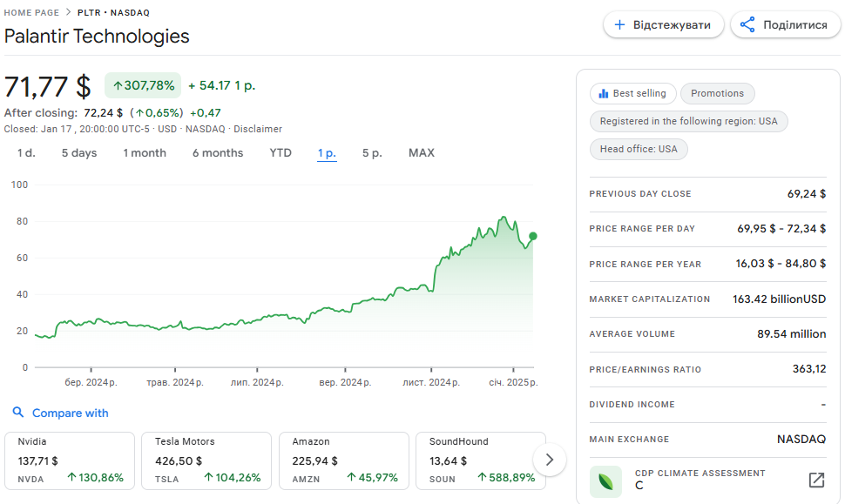Click the magnifier icon beside Compare with
The image size is (845, 504).
click(17, 413)
